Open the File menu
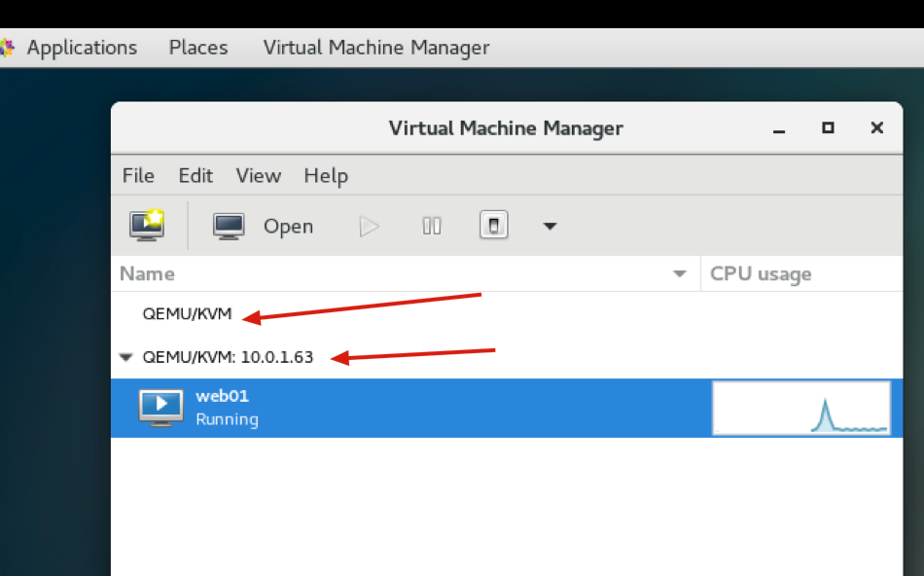This screenshot has height=576, width=924. click(138, 176)
